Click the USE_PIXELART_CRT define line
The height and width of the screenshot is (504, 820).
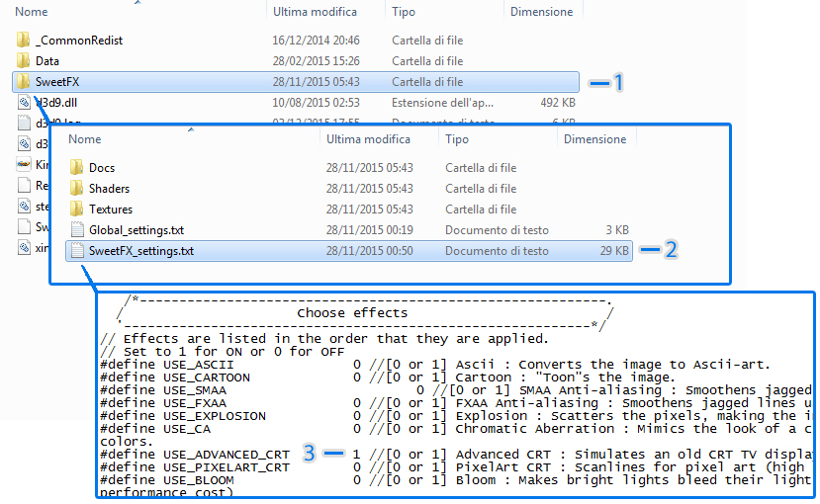(x=456, y=466)
